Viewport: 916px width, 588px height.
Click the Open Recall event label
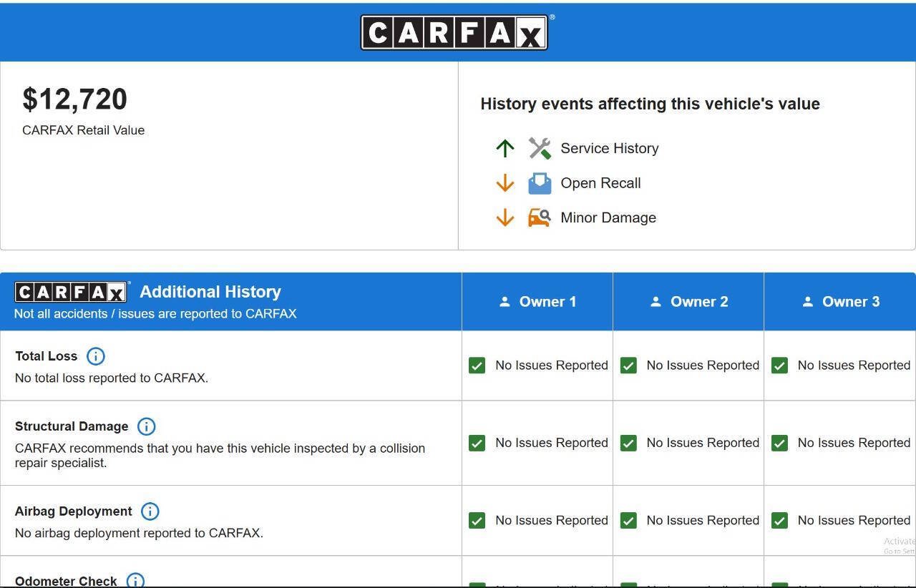pyautogui.click(x=600, y=183)
